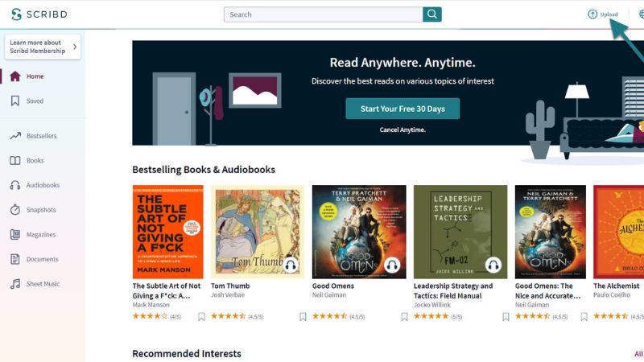Open The Alchemist title link
The height and width of the screenshot is (362, 644).
[x=616, y=286]
